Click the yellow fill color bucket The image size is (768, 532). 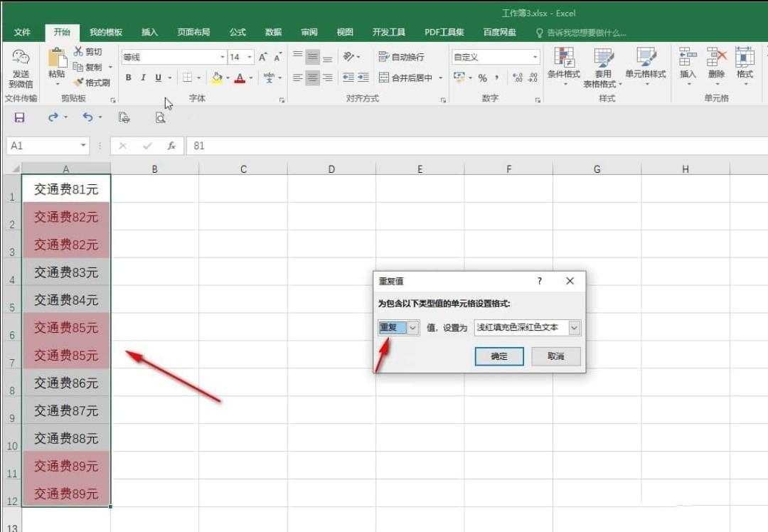[x=216, y=78]
